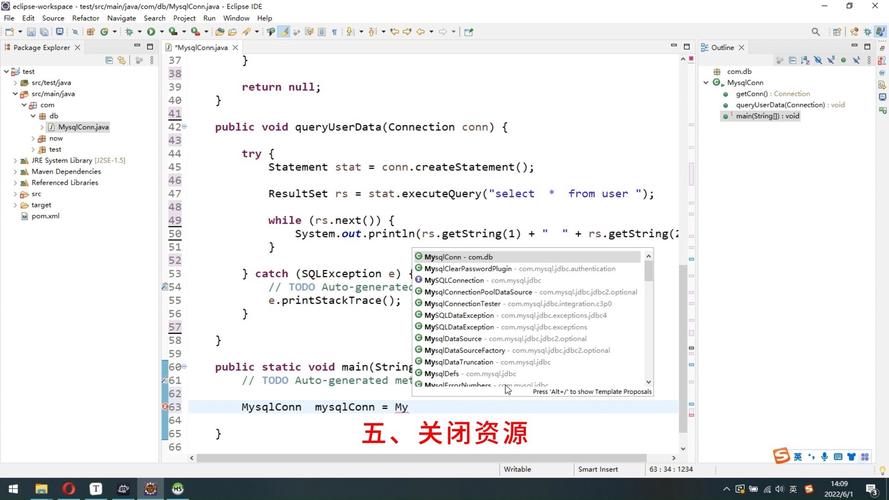Screen dimensions: 889x500
Task: Switch to the Debug perspective icon
Action: (867, 32)
